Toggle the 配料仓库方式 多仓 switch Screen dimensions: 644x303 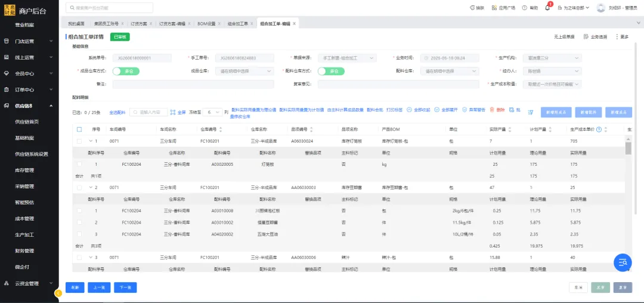coord(331,71)
